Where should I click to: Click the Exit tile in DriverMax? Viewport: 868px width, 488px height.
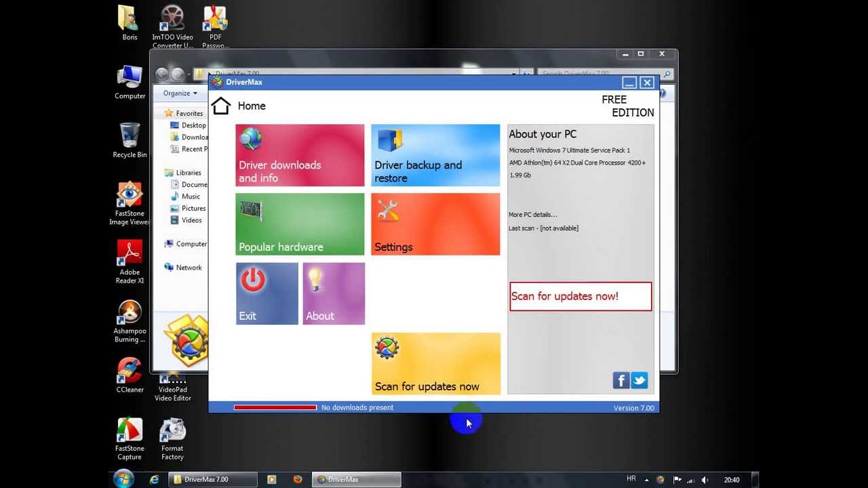267,293
